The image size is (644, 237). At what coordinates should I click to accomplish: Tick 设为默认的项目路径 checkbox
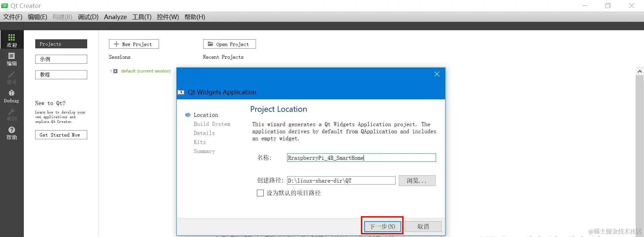(x=260, y=193)
